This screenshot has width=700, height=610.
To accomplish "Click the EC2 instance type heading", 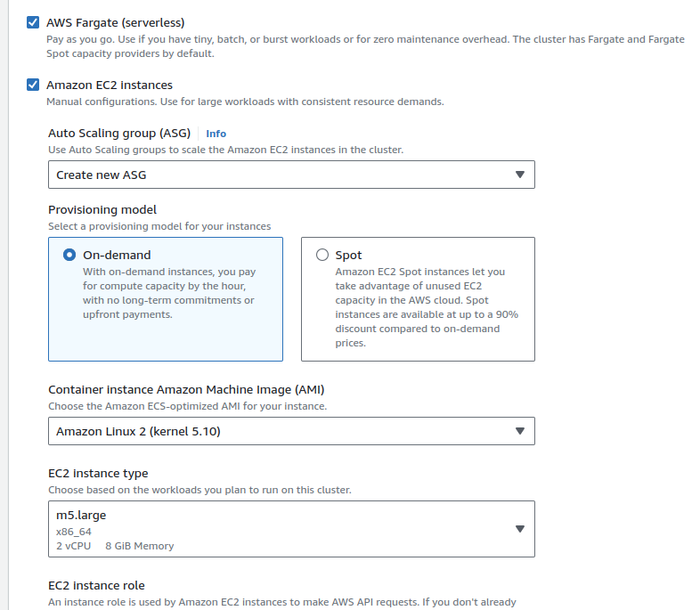I will click(98, 473).
